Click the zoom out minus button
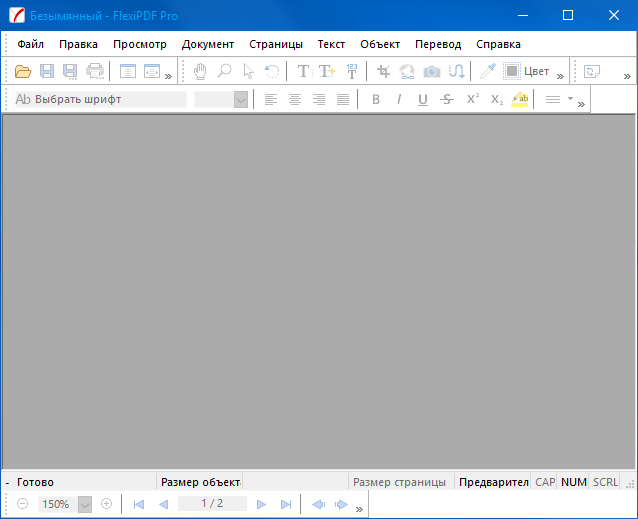Screen dimensions: 638x519 (23, 504)
